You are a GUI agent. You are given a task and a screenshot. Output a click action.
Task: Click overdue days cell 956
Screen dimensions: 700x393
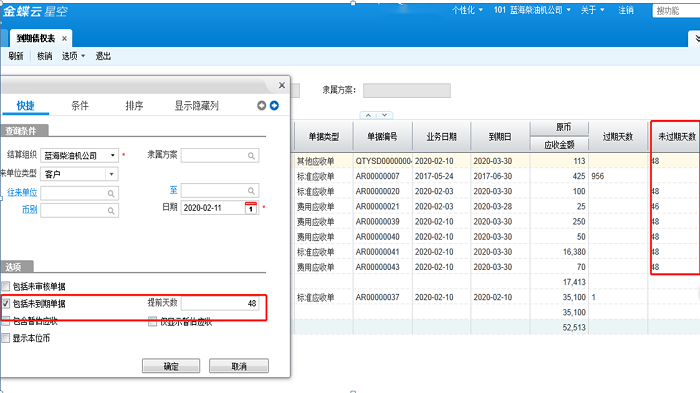coord(618,176)
